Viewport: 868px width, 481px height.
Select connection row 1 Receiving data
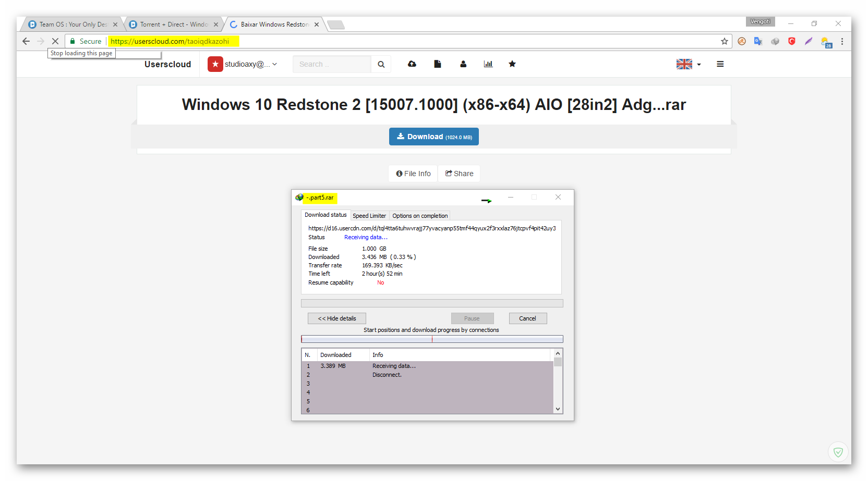pyautogui.click(x=427, y=366)
